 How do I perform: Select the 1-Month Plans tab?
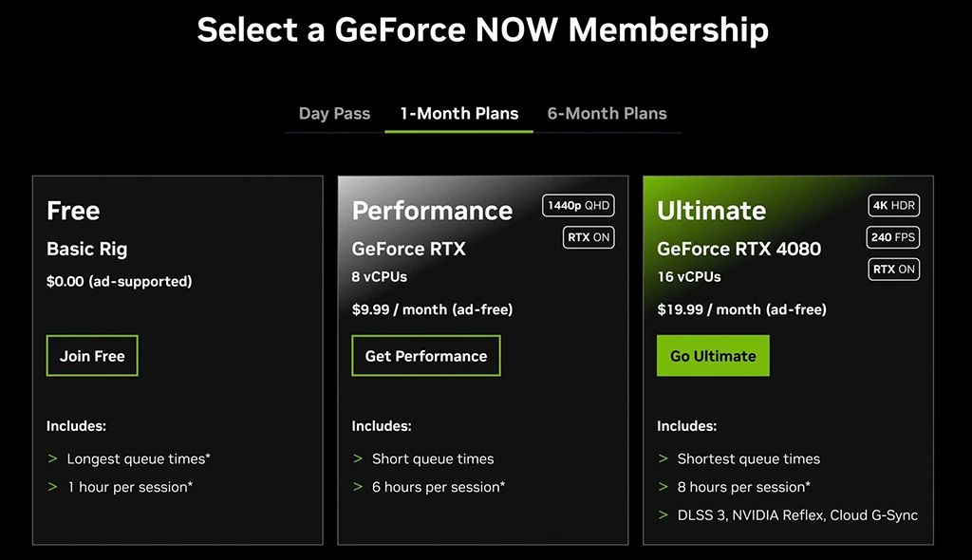(x=458, y=113)
